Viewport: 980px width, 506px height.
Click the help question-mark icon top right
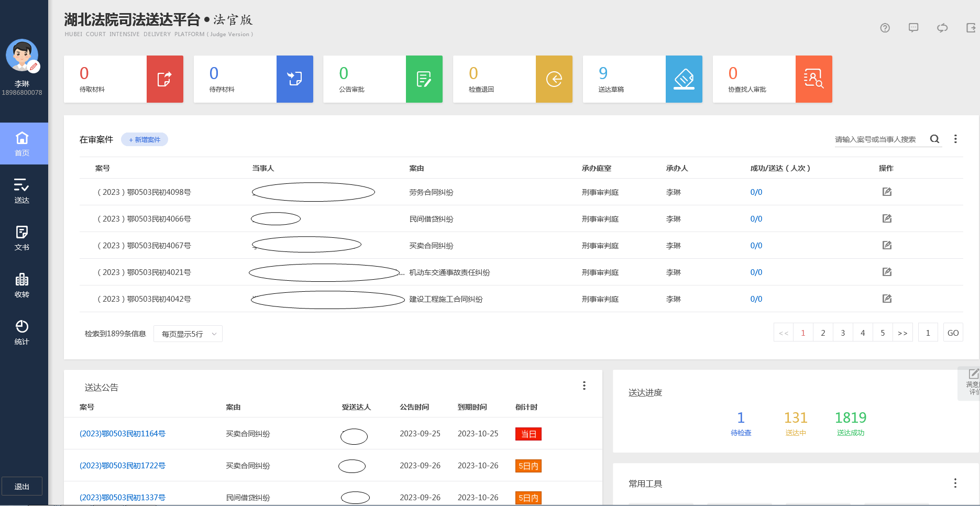tap(885, 28)
